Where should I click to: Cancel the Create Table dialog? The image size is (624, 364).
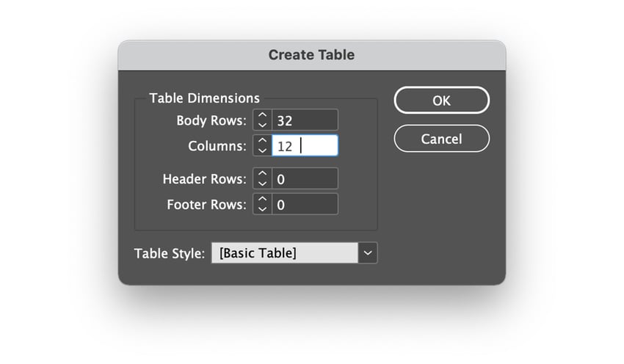[x=441, y=139]
